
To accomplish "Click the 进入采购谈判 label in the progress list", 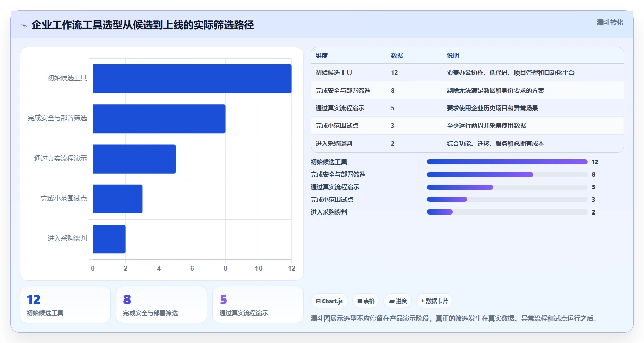I will 329,212.
